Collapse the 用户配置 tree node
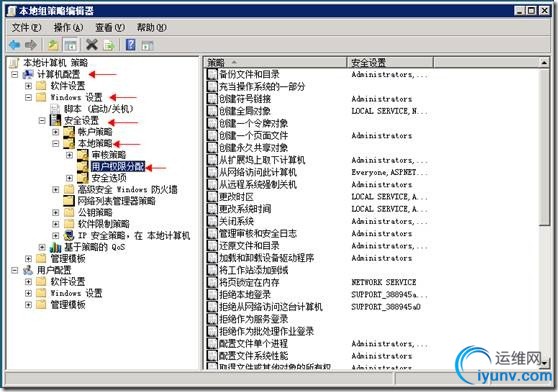The width and height of the screenshot is (558, 392). 15,270
